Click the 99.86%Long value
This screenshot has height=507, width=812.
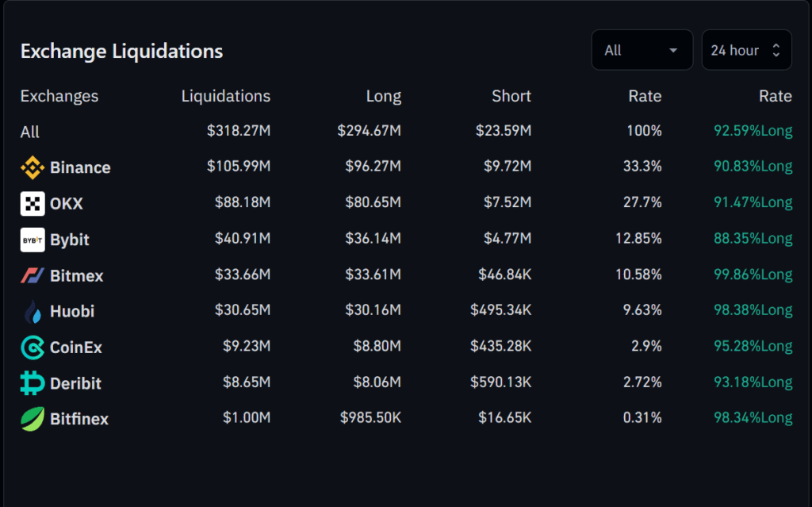[x=753, y=275]
